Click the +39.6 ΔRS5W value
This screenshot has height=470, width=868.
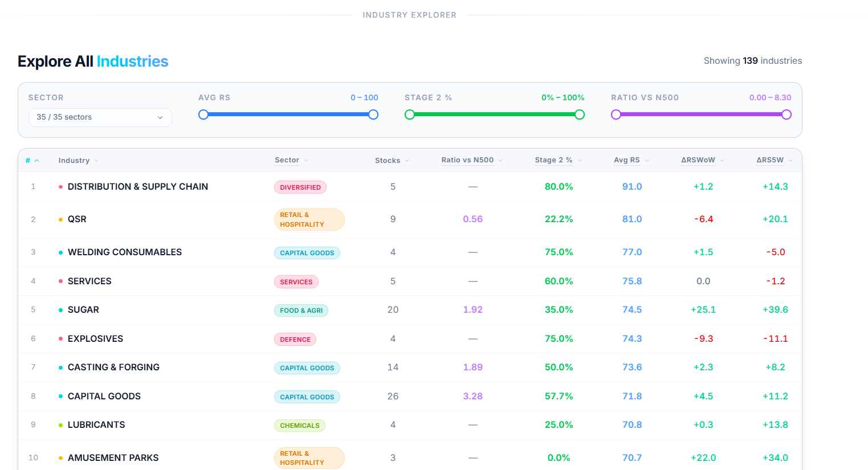(x=775, y=310)
